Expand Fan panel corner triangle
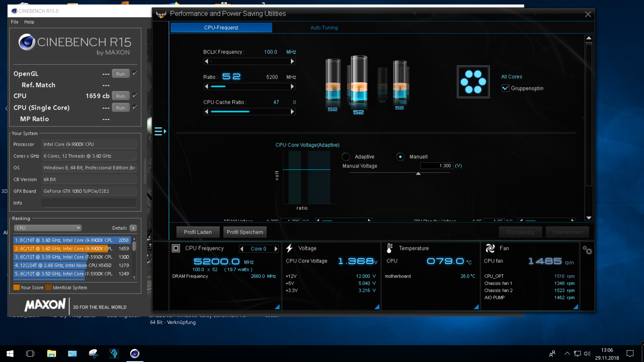Viewport: 644px width, 362px height. coord(576,307)
